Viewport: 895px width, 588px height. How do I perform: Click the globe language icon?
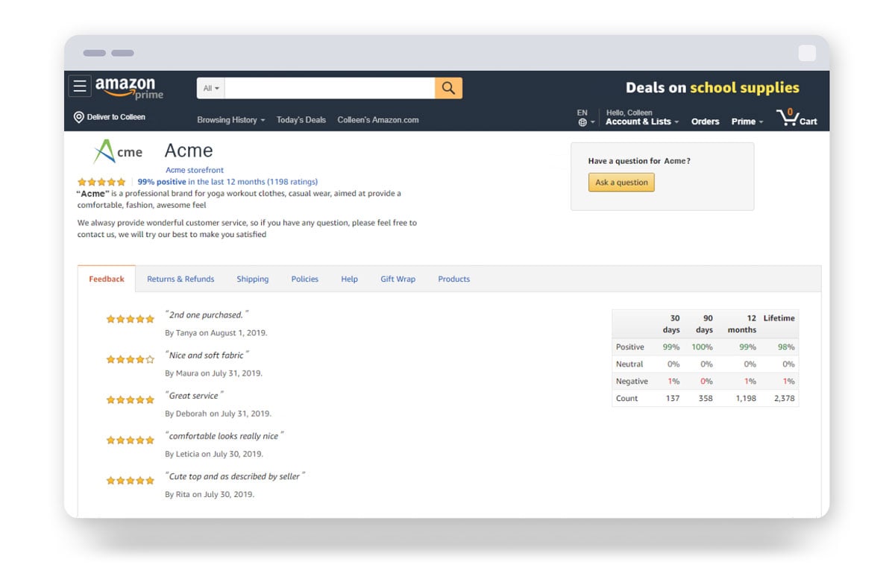[582, 122]
